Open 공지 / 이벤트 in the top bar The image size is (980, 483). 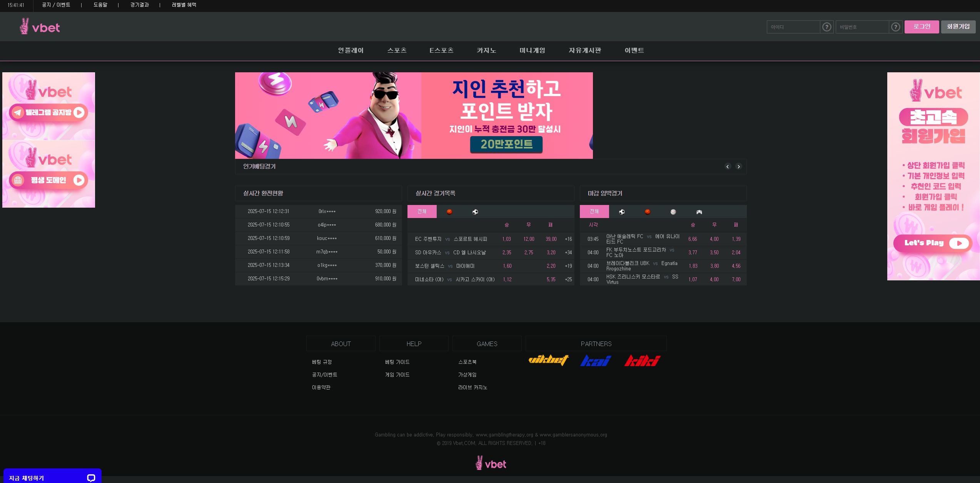[x=56, y=5]
